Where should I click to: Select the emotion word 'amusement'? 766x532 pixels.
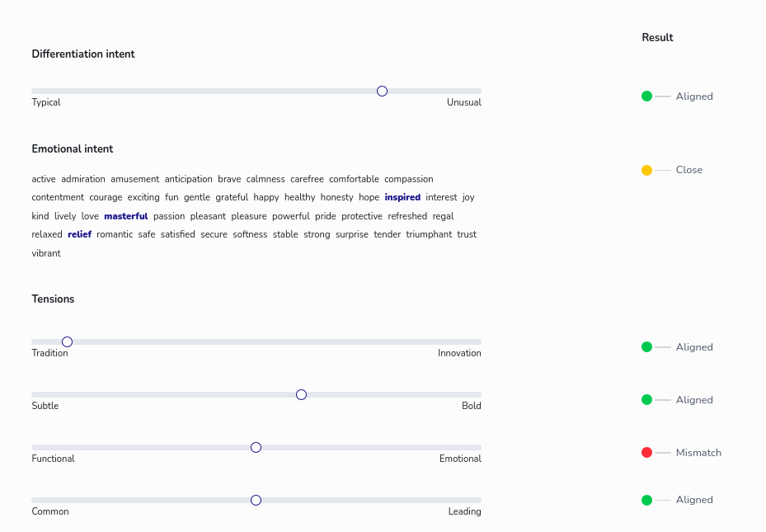point(135,179)
